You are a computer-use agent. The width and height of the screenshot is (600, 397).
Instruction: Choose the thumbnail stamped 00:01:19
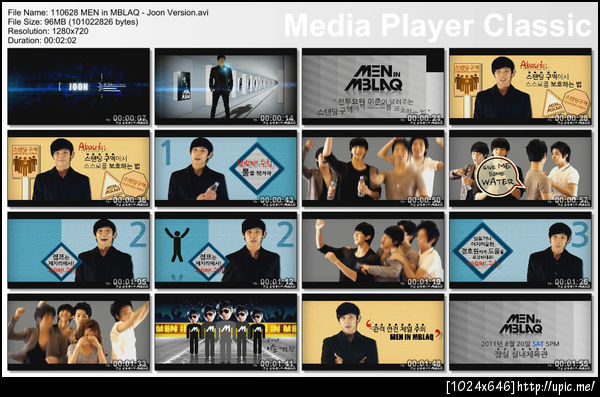point(373,250)
